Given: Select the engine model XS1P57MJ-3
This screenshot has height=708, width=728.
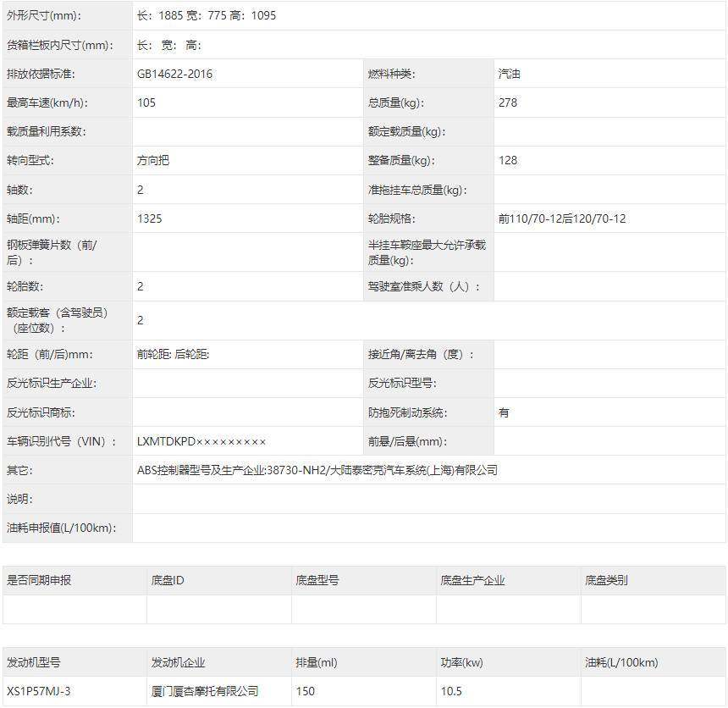Looking at the screenshot, I should point(36,691).
